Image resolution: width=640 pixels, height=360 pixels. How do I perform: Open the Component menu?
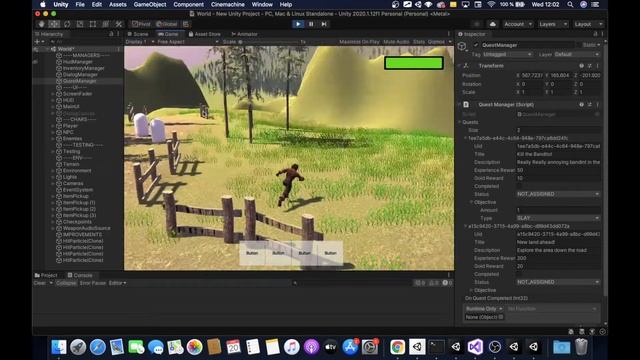pyautogui.click(x=188, y=4)
